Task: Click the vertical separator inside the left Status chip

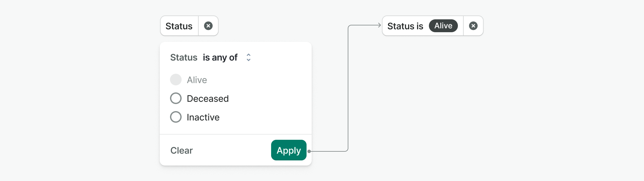Action: [198, 26]
